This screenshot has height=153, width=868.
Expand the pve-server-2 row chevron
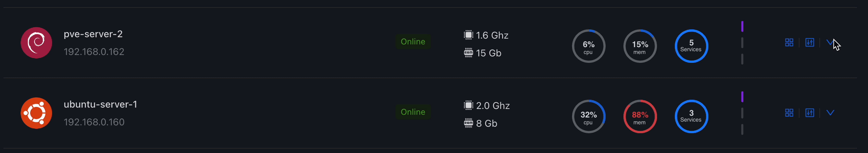[830, 42]
